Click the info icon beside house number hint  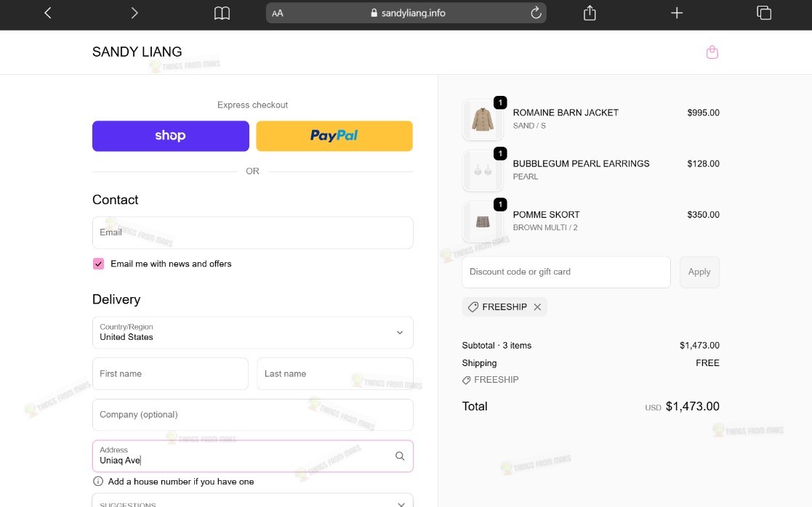tap(98, 481)
